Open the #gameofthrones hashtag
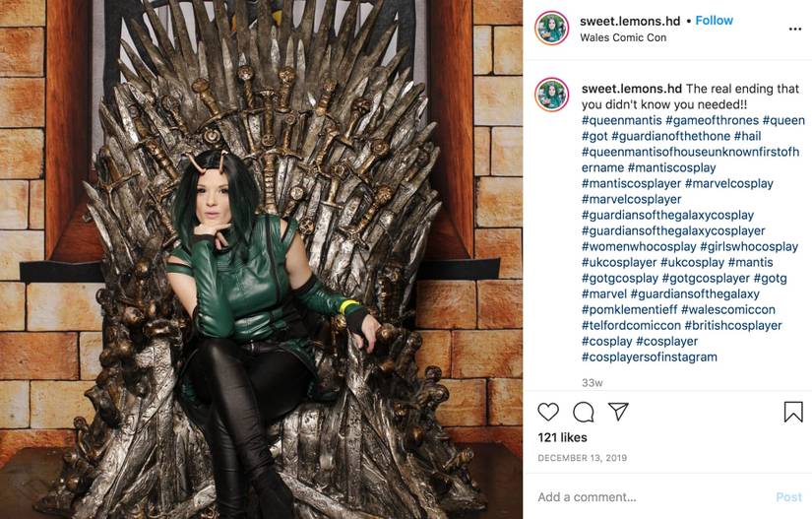 coord(712,120)
